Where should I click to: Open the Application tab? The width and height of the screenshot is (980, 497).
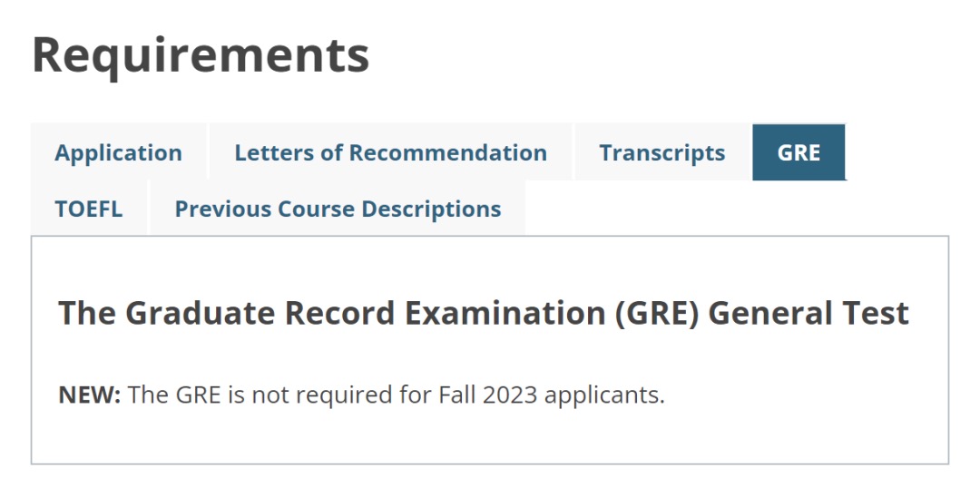pos(118,152)
